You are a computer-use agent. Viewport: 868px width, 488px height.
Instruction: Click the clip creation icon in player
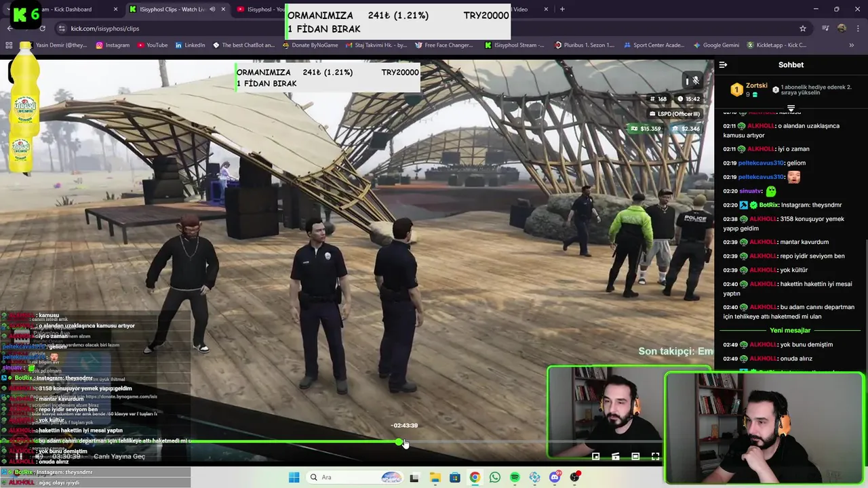616,457
